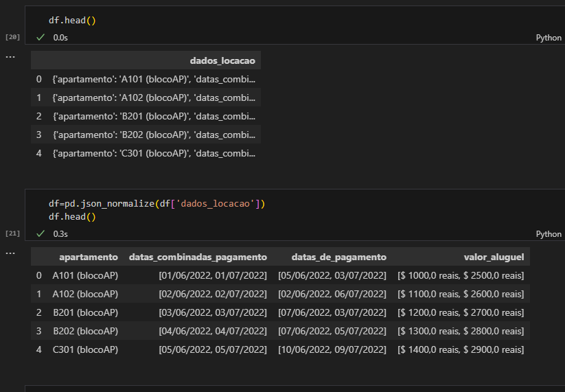Click the execution count [20] label
This screenshot has height=392, width=565.
[12, 37]
